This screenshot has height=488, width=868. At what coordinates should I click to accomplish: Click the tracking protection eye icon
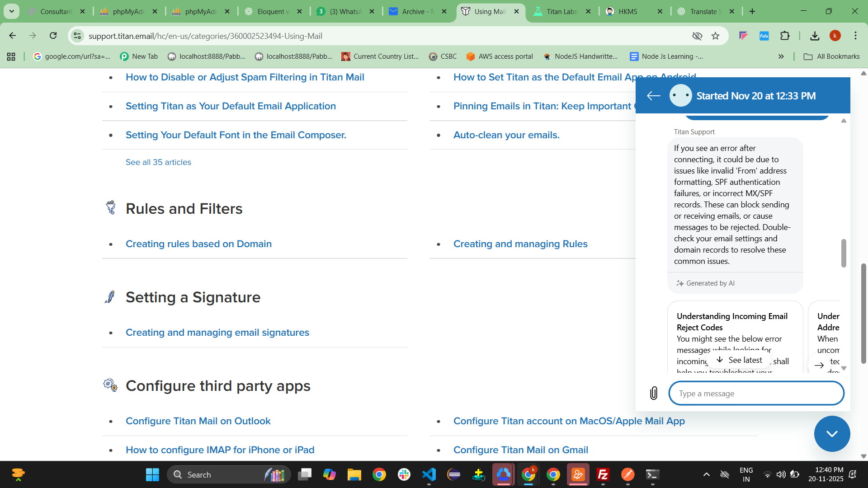click(697, 36)
